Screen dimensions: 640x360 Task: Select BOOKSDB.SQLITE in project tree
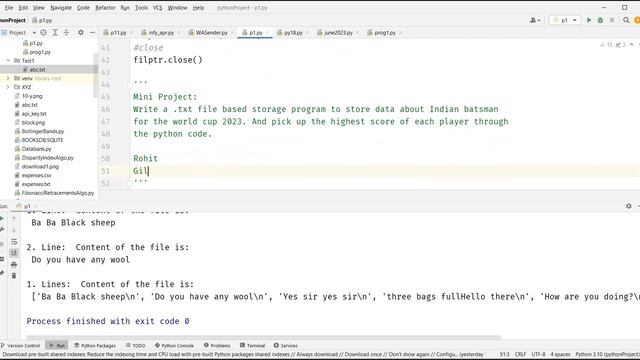coord(42,140)
